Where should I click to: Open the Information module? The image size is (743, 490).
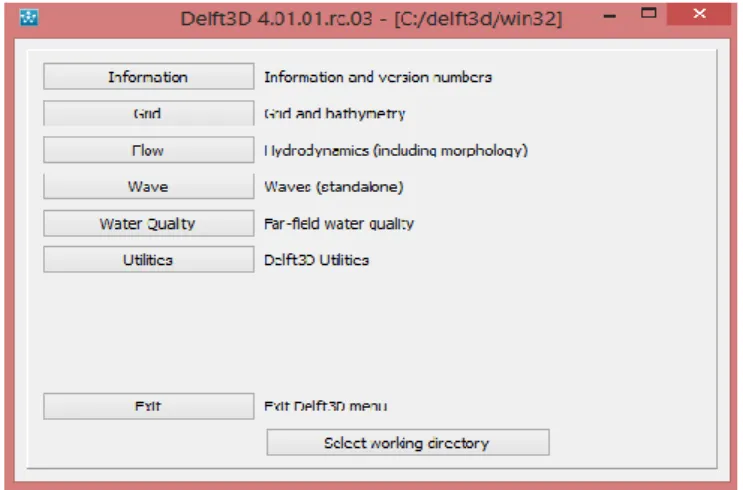pyautogui.click(x=148, y=76)
